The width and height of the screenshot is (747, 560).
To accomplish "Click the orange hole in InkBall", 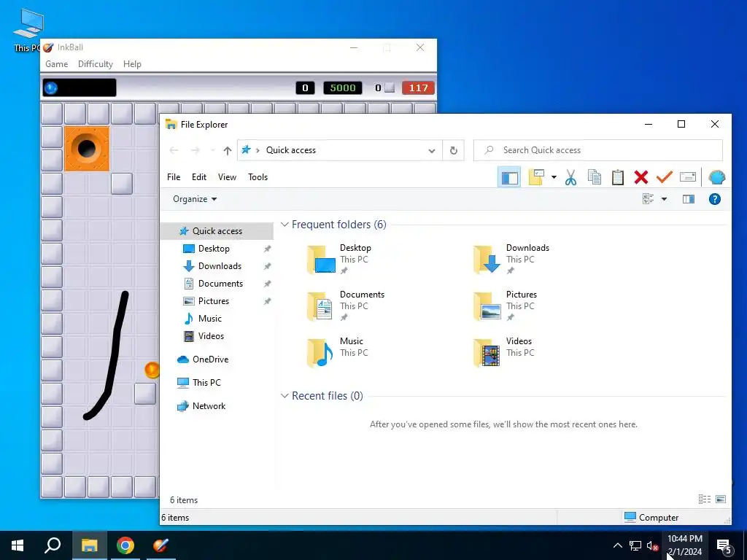I will click(x=87, y=149).
